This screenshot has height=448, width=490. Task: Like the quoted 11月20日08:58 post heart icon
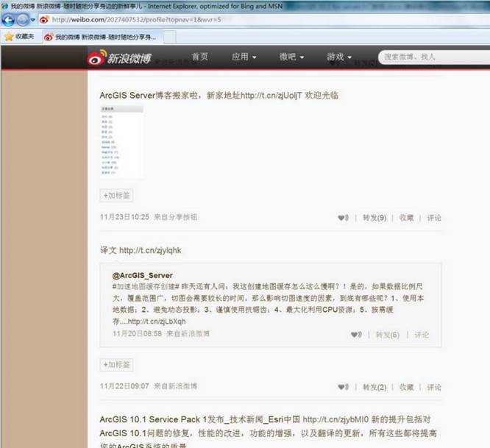(356, 335)
